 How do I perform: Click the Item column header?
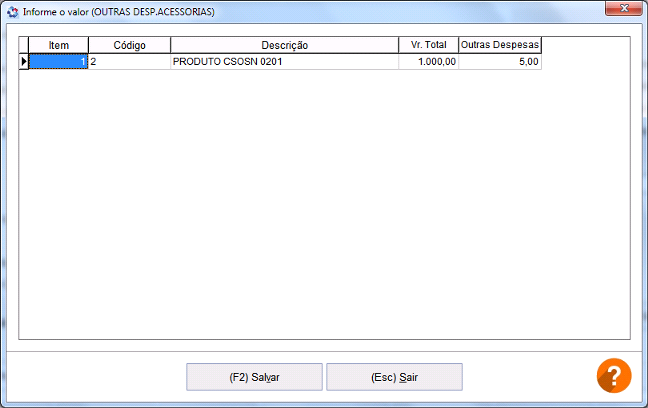point(59,45)
